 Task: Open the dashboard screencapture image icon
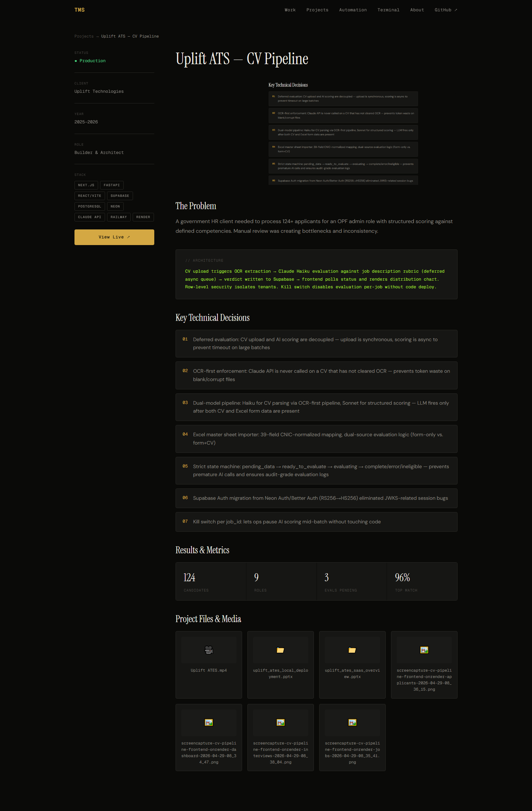(x=208, y=723)
